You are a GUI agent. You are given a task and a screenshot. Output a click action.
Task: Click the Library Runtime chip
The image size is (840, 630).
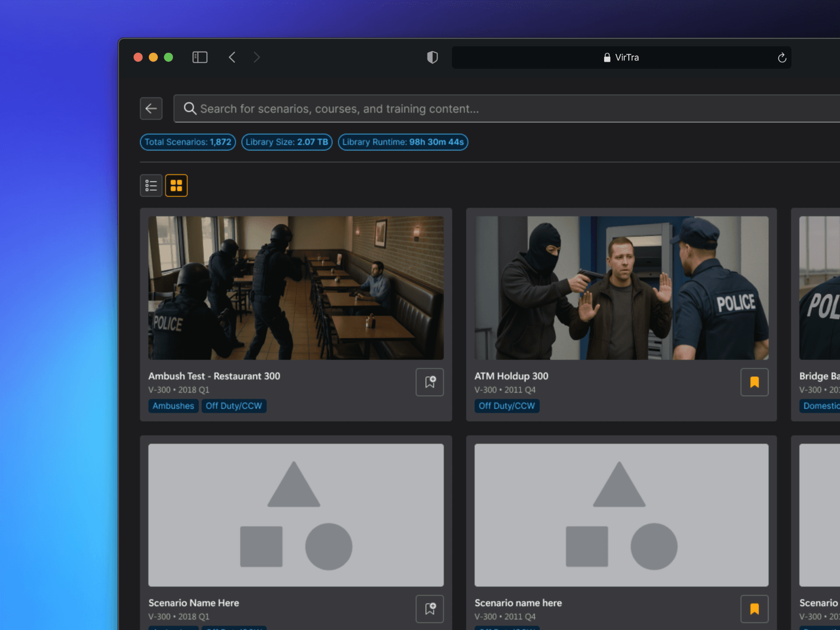coord(402,142)
